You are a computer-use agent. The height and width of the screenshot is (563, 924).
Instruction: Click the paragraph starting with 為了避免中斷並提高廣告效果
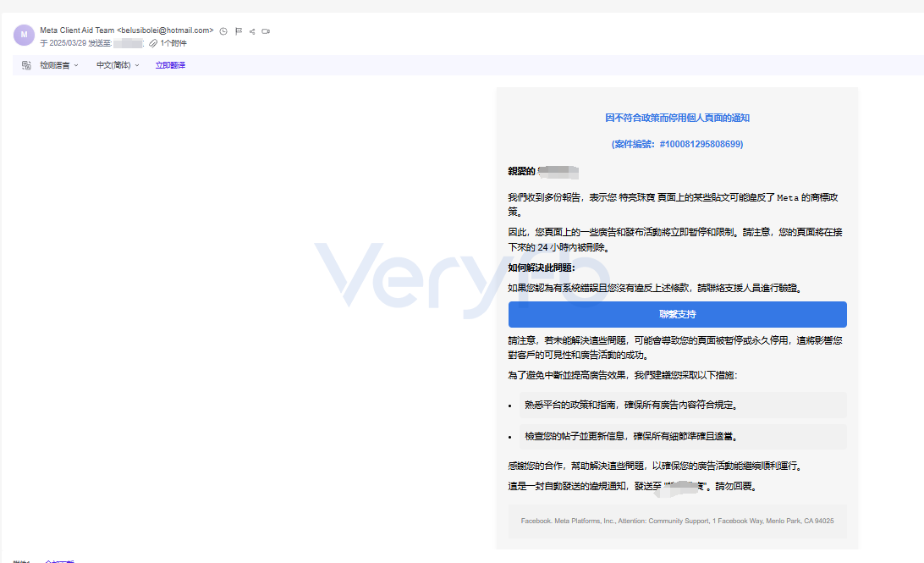pos(622,375)
